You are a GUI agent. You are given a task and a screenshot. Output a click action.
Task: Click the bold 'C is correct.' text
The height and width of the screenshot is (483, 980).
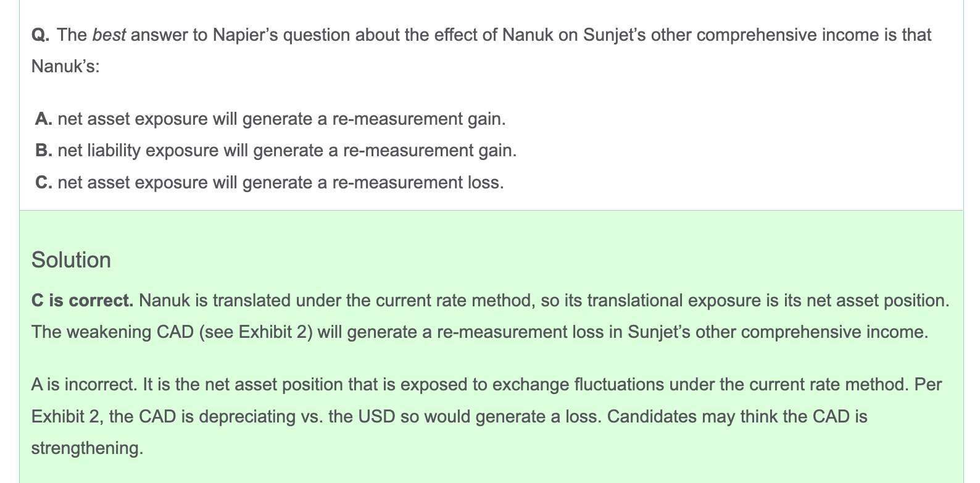[82, 301]
